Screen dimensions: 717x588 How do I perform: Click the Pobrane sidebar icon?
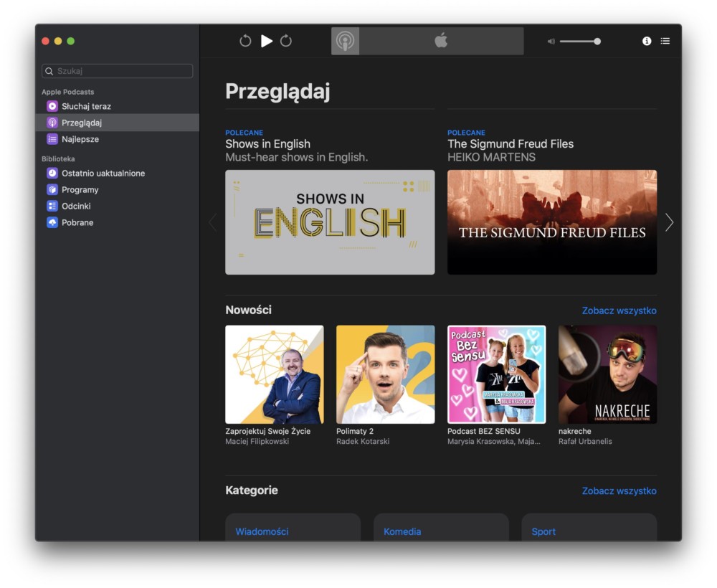[52, 223]
